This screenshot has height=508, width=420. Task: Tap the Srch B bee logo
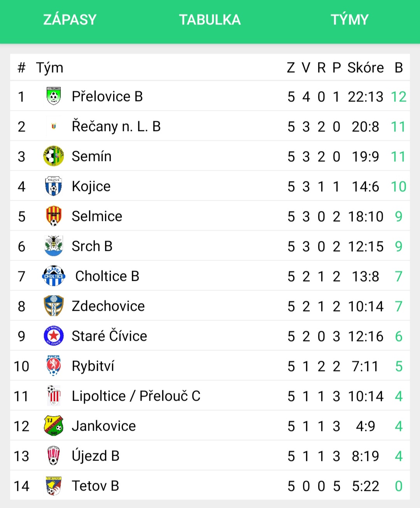click(x=54, y=246)
